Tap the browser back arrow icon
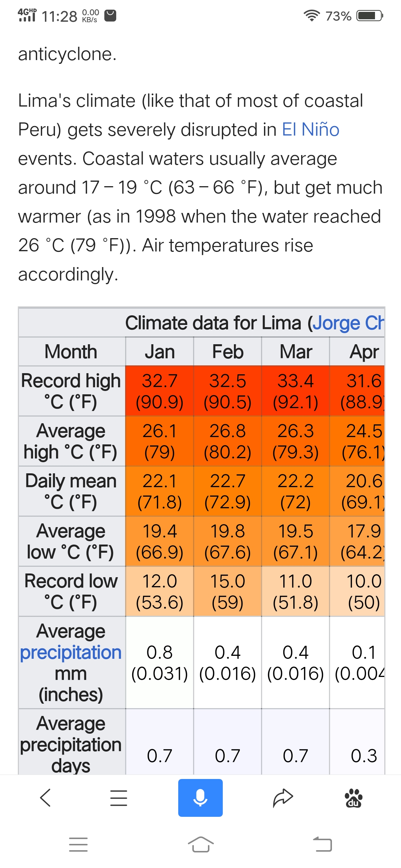401x868 pixels. click(45, 798)
